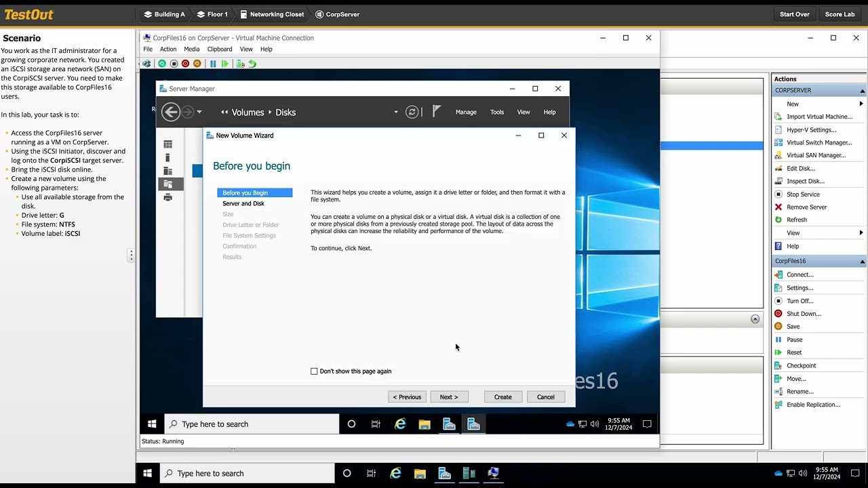Open Virtual Switch Manager action
The image size is (868, 488).
point(819,142)
